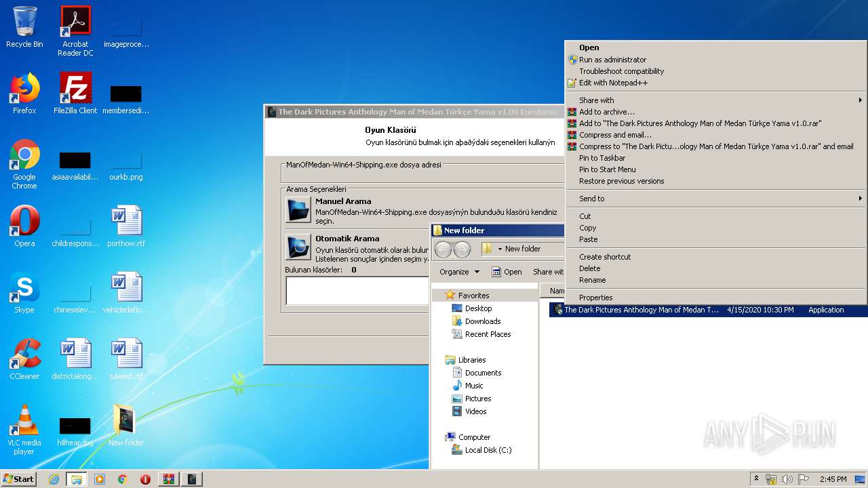
Task: Select Troubleshoot compatibility entry
Action: coord(716,71)
